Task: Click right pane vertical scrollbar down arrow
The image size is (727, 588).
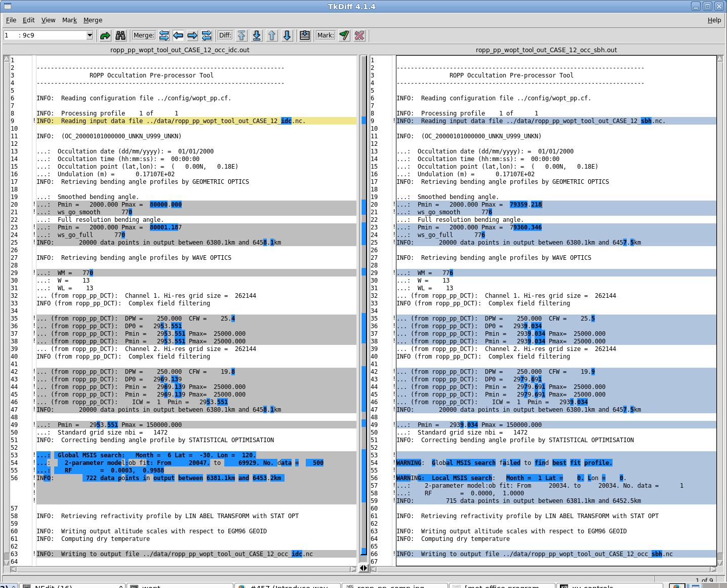Action: point(720,562)
